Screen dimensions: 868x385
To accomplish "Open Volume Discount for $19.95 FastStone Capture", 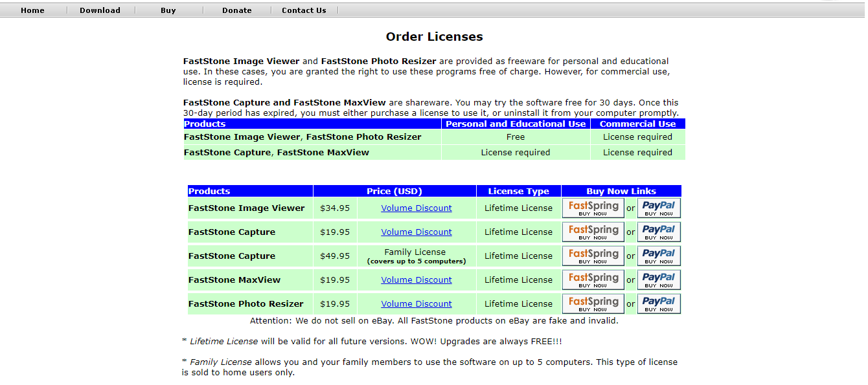I will coord(417,232).
